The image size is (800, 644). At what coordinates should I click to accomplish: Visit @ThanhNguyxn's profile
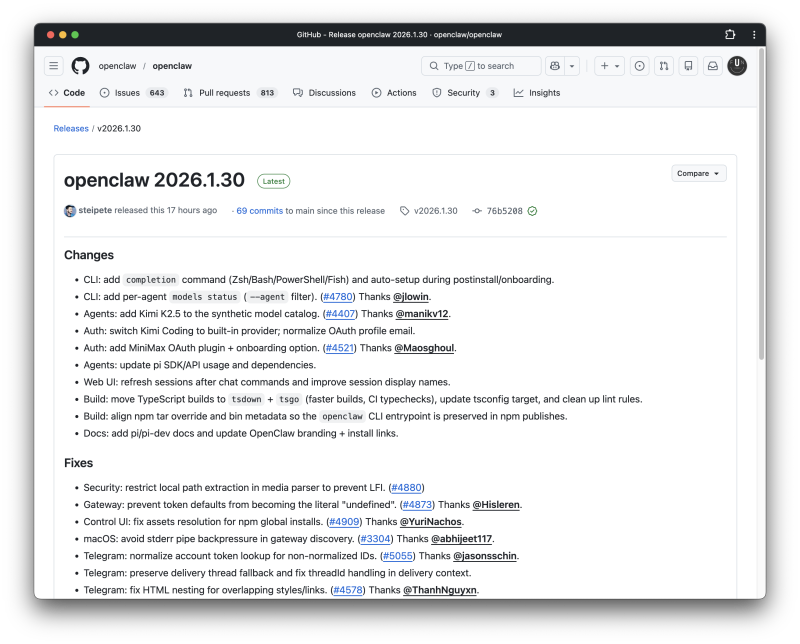point(440,590)
